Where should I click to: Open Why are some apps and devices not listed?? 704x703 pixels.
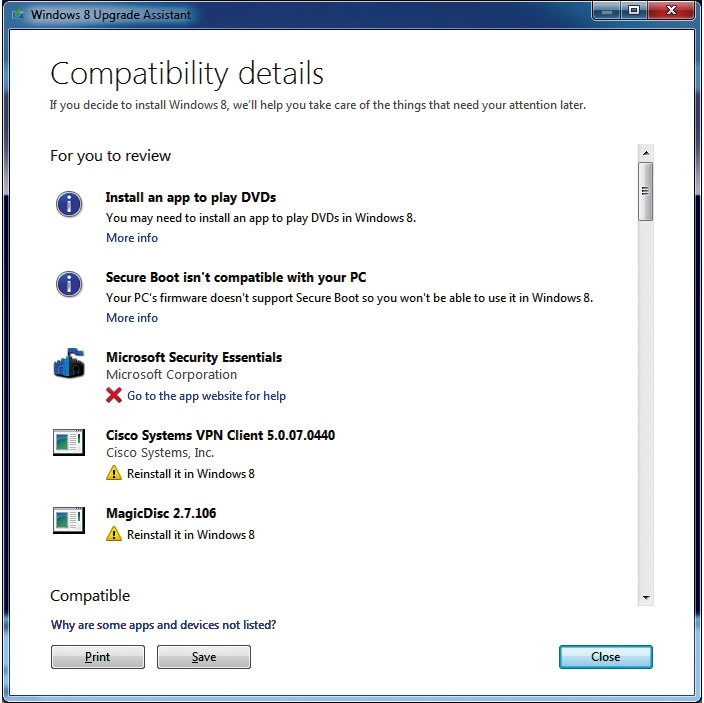[163, 625]
